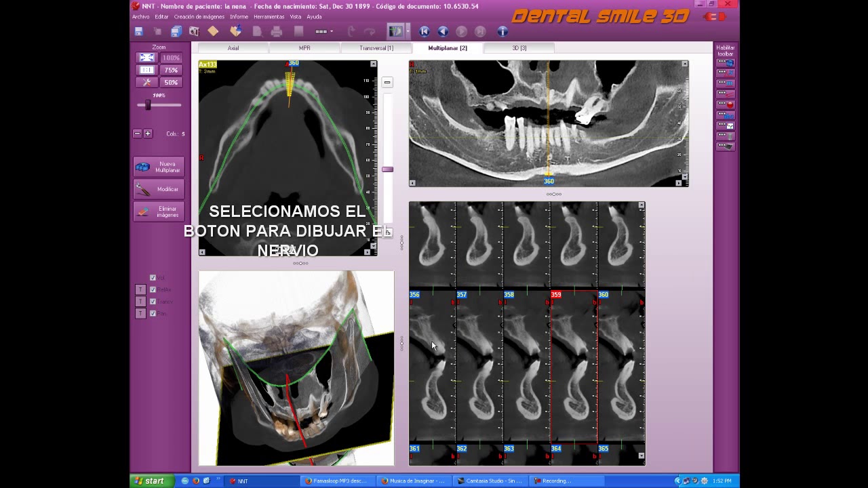The width and height of the screenshot is (868, 488).
Task: Click the orange diamond toolbar icon
Action: 213,31
